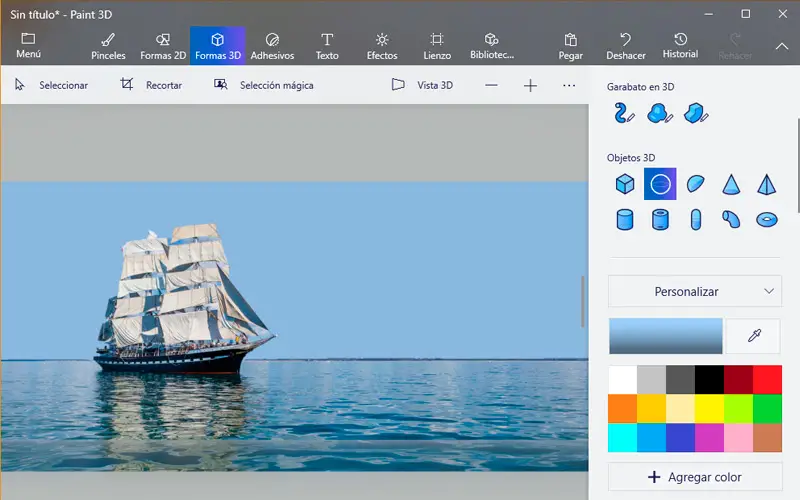Choose the orange color swatch

click(622, 408)
